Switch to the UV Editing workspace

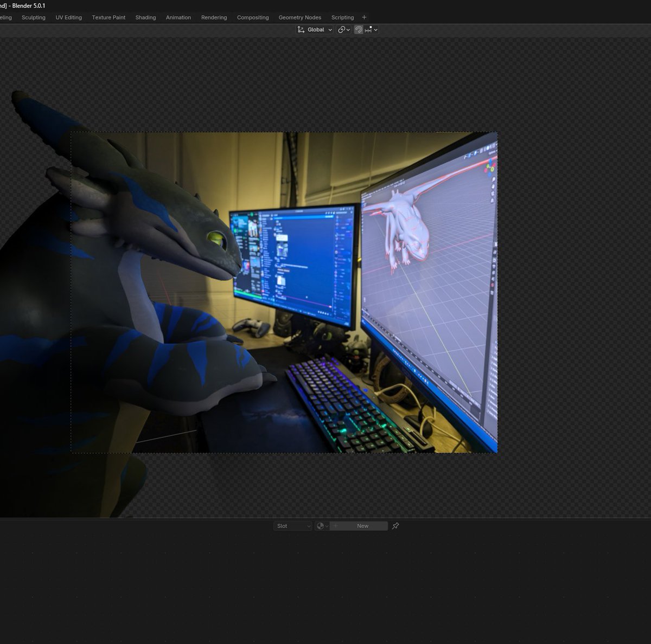coord(69,17)
